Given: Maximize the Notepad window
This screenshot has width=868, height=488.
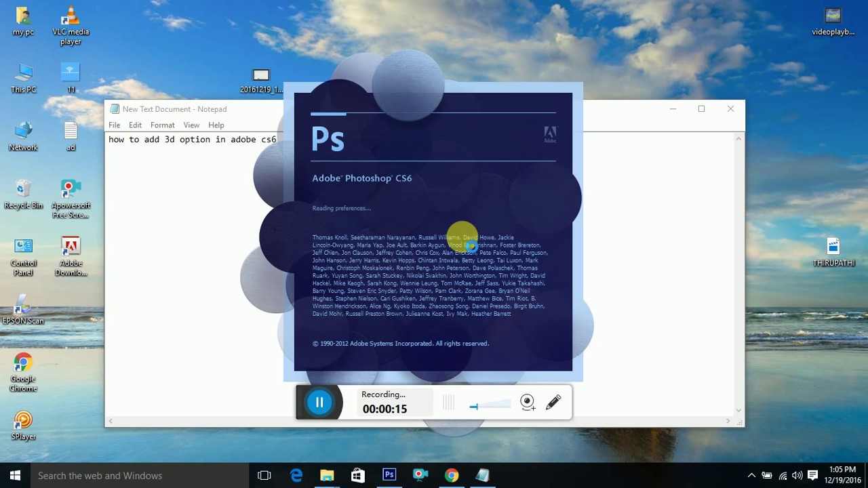Looking at the screenshot, I should [x=702, y=108].
